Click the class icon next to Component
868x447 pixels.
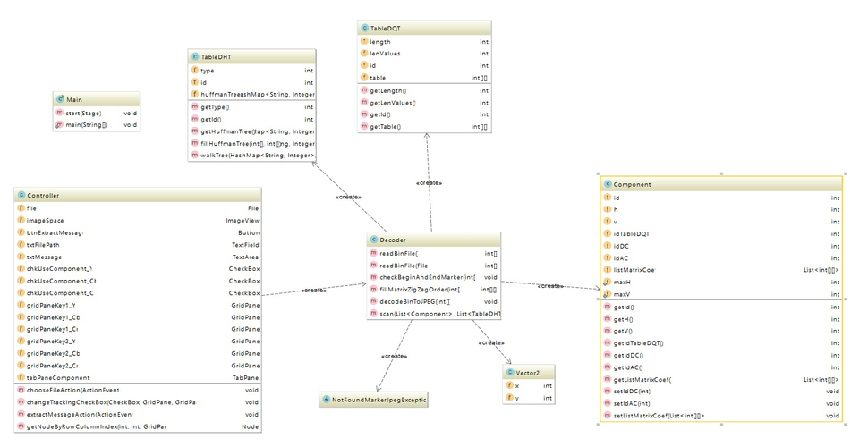(x=608, y=184)
